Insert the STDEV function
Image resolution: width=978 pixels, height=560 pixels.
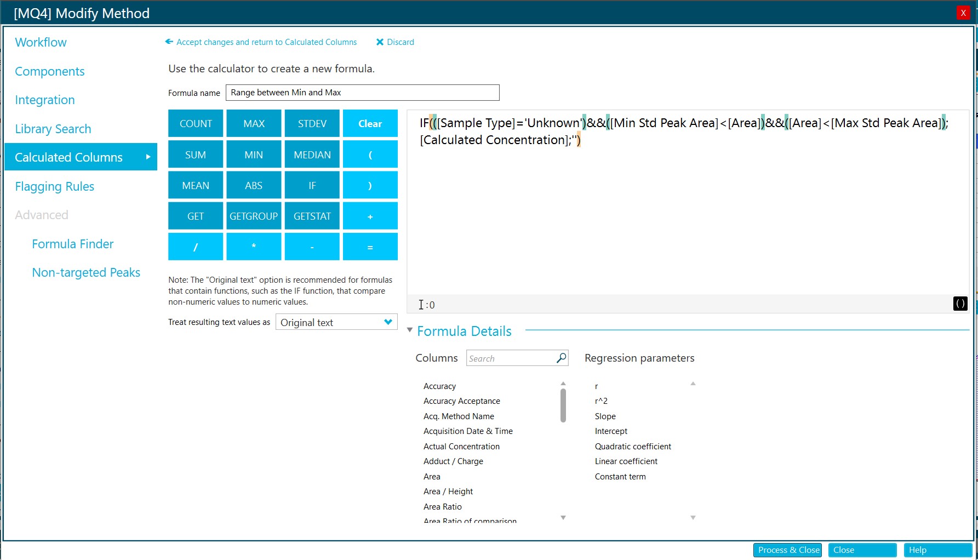(x=312, y=124)
